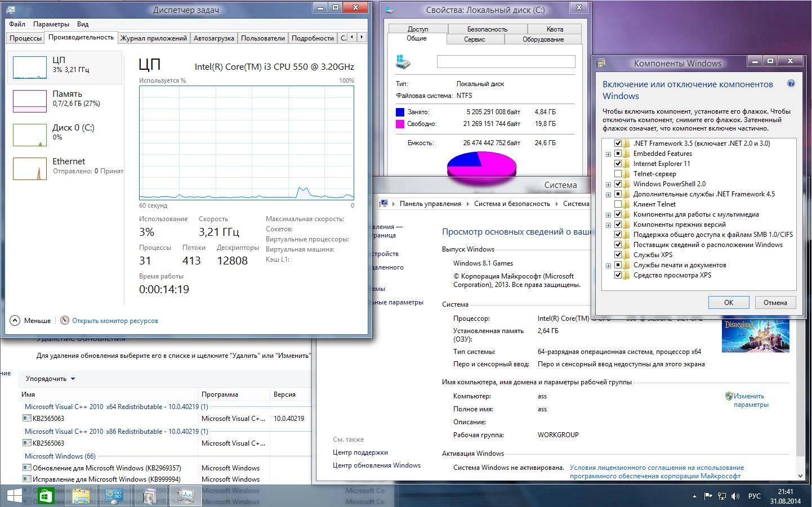
Task: Click the blue Занято color swatch
Action: coord(400,112)
